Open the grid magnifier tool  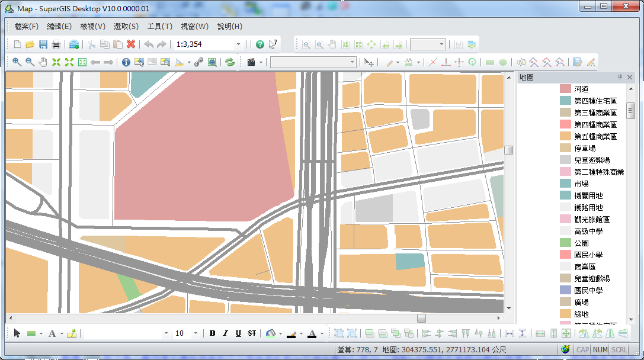(212, 62)
